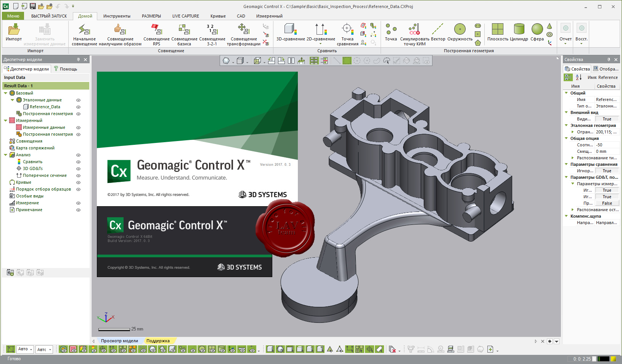Select Карта сопряжений tree item
The width and height of the screenshot is (622, 364).
[35, 148]
